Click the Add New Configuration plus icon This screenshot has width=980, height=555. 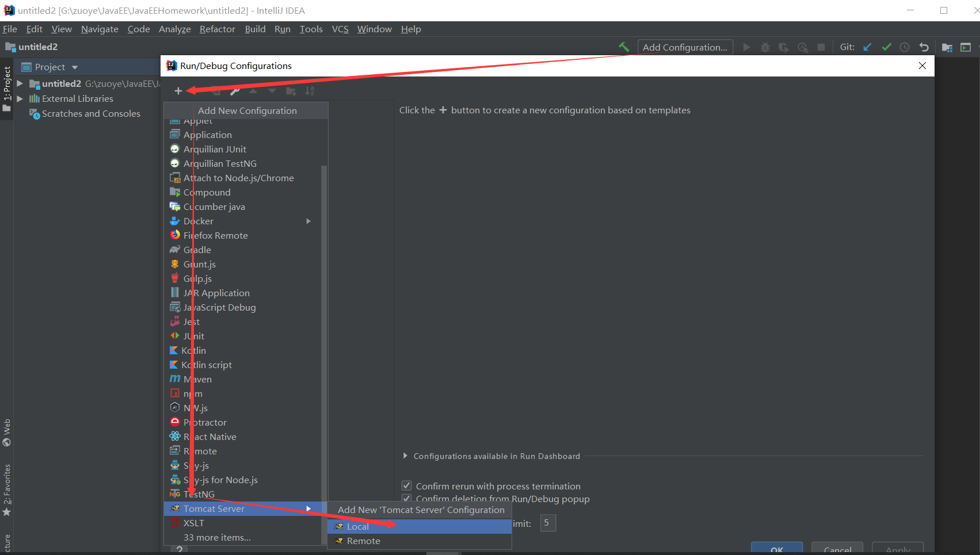click(x=178, y=91)
